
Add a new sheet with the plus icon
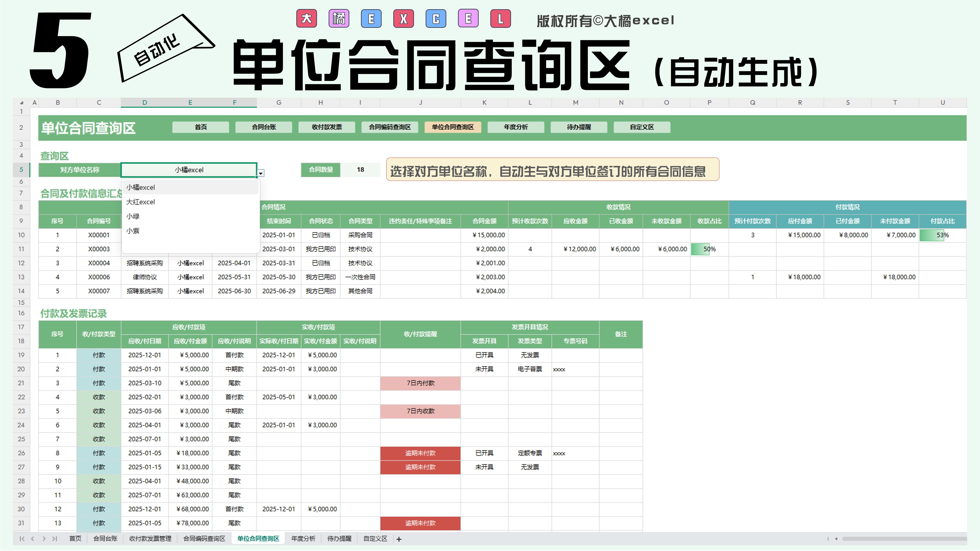click(x=399, y=539)
